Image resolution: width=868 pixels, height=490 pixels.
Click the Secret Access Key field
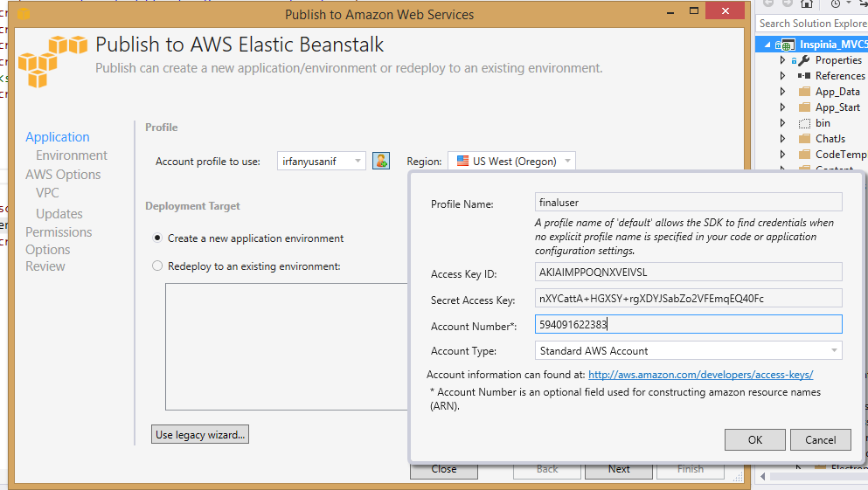pos(688,298)
